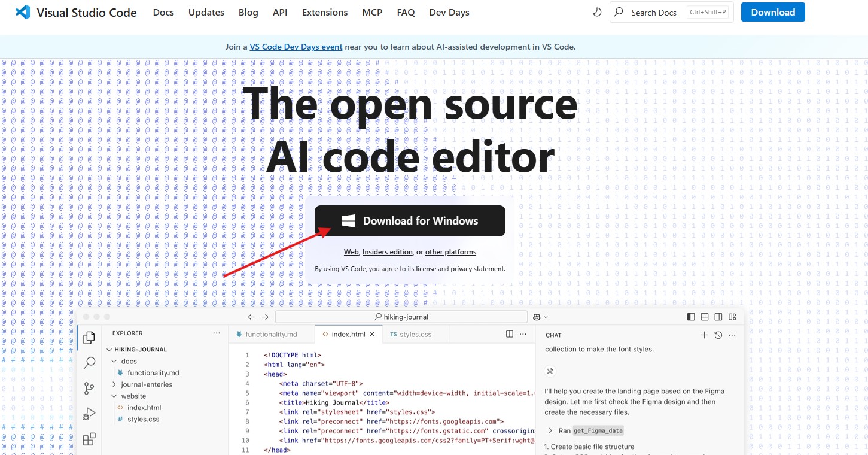Open the Run and Debug icon in the activity bar
Image resolution: width=868 pixels, height=455 pixels.
click(89, 414)
